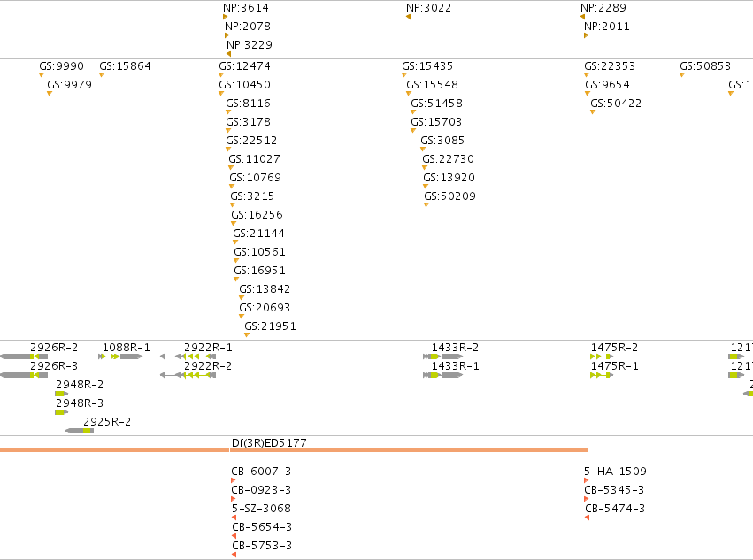Click the 2925R-2 transcript glyph
The image size is (753, 560).
80,431
